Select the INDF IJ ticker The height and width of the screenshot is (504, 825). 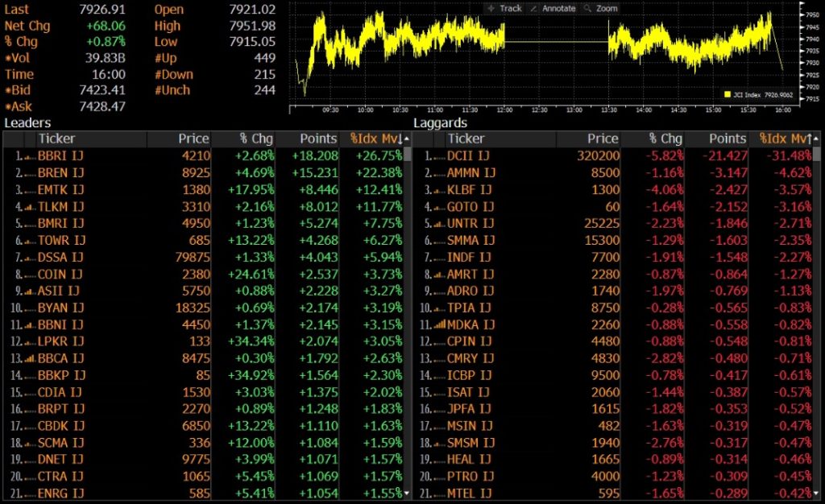[x=469, y=258]
